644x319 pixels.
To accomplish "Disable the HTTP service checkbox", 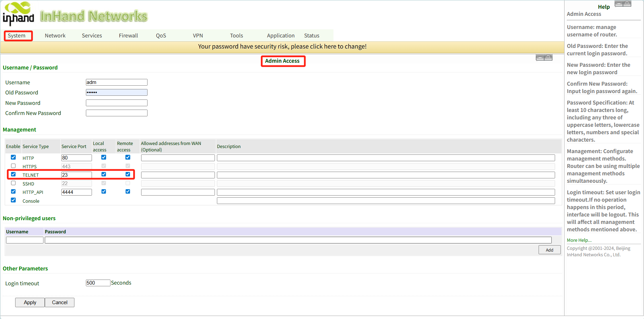I will click(x=13, y=157).
